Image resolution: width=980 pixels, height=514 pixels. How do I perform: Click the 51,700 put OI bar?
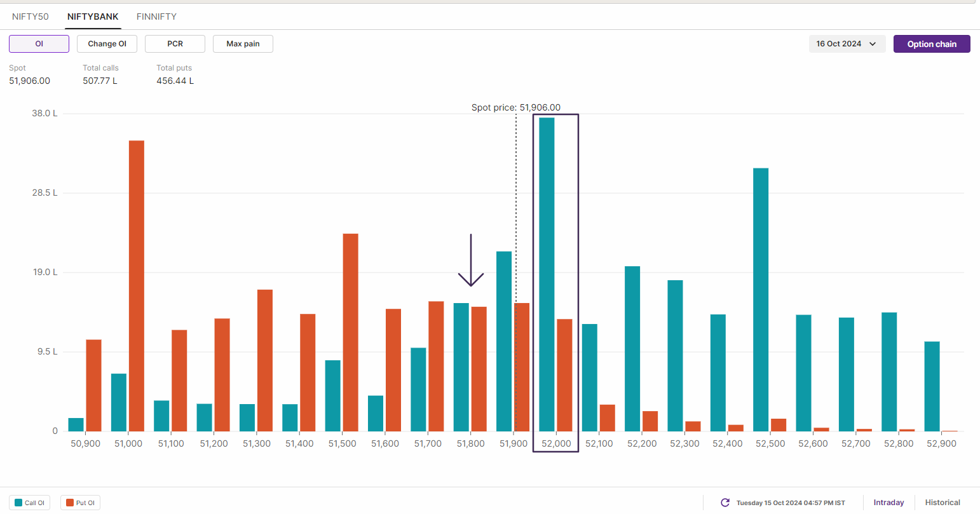(436, 367)
